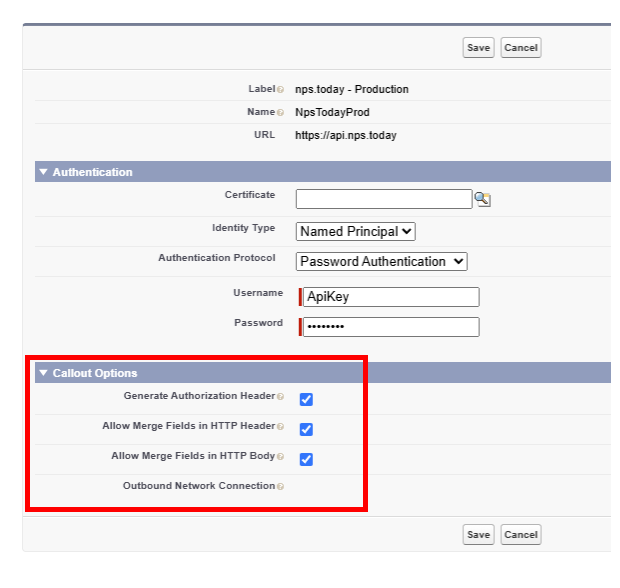Toggle Allow Merge Fields in HTTP Header
Screen dimensions: 620x588
306,429
